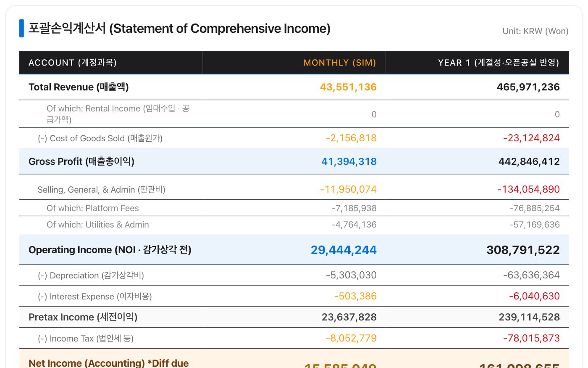Click yearly income tax -78,015,873
The image size is (588, 368).
531,338
